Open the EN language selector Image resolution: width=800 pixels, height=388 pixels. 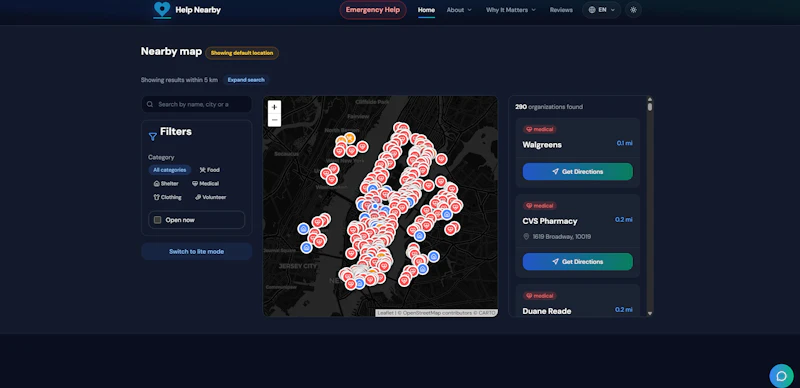(602, 10)
